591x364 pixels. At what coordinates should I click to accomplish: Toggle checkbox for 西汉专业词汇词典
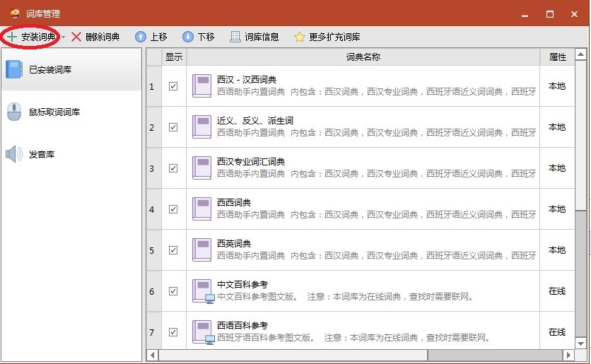tap(173, 168)
